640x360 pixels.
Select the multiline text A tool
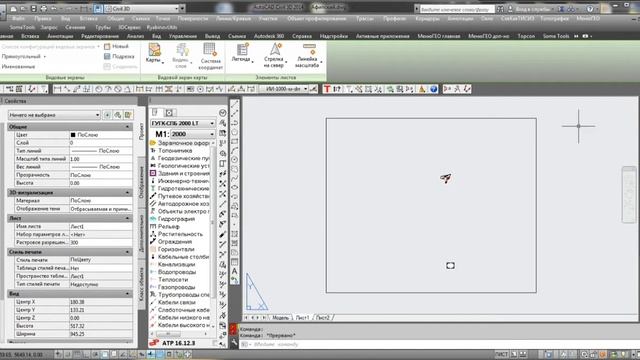(235, 271)
